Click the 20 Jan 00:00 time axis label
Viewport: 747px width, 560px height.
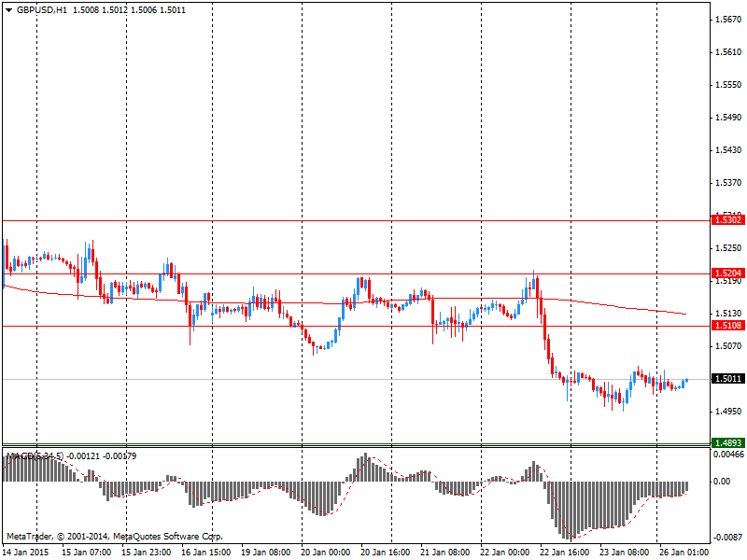click(x=325, y=553)
